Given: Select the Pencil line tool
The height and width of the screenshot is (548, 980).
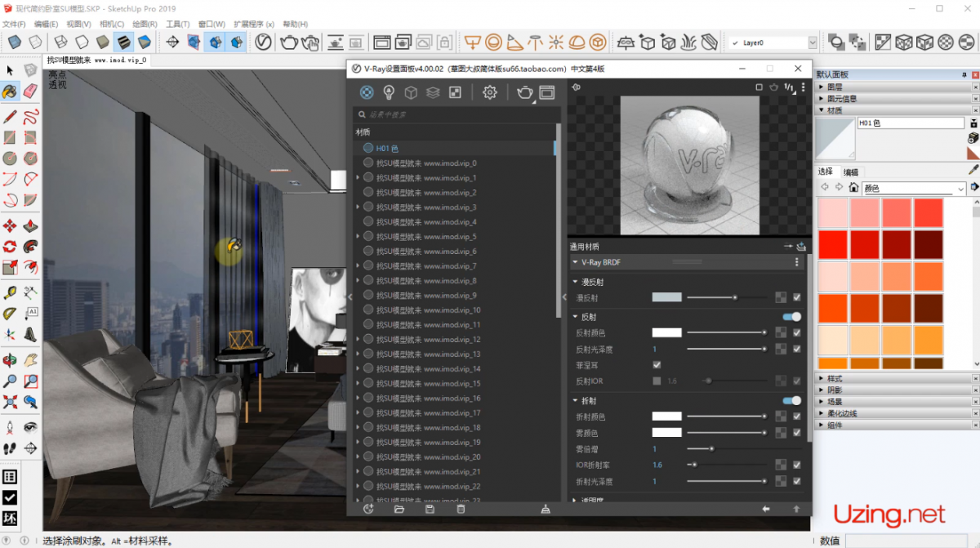Looking at the screenshot, I should pyautogui.click(x=10, y=117).
